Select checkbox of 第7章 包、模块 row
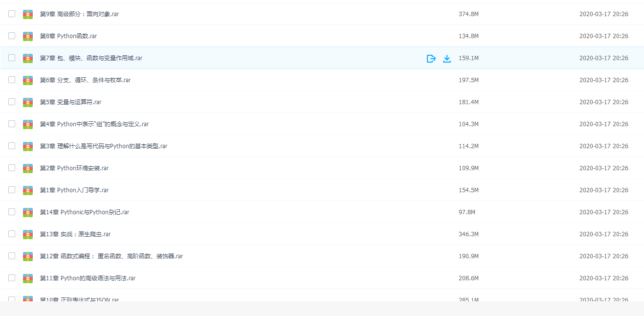Screen dimensions: 644x316 coord(12,58)
